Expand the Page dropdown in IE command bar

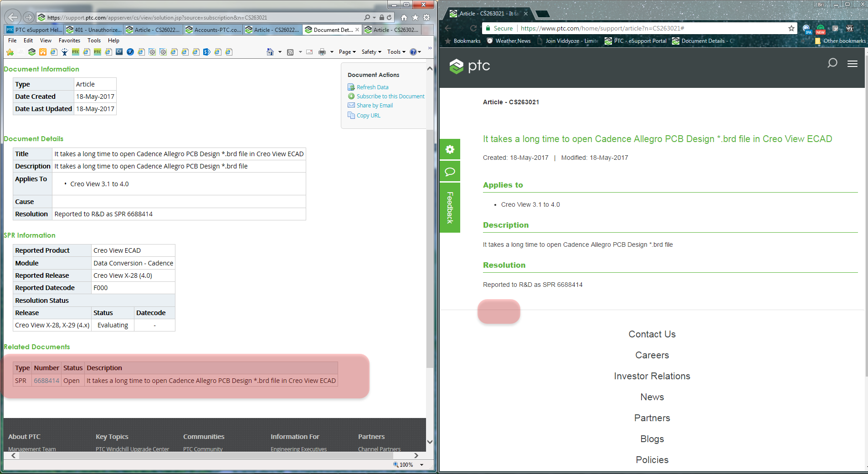(x=347, y=52)
